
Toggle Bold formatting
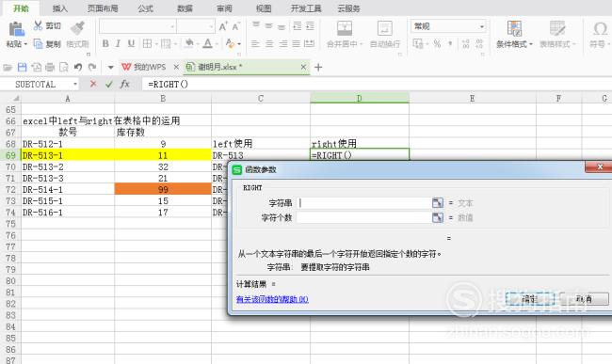[x=105, y=43]
